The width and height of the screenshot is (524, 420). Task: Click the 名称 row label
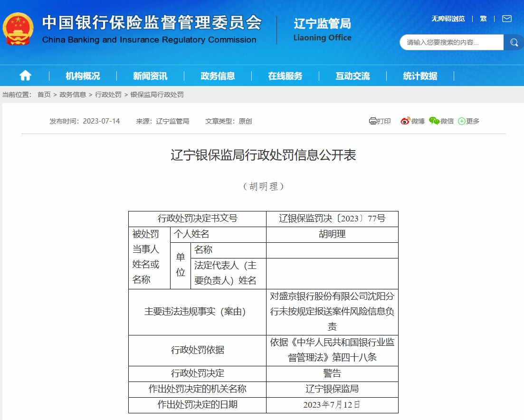229,250
